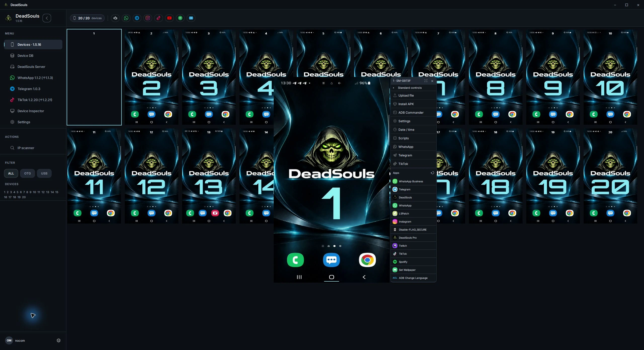644x350 pixels.
Task: Collapse the sidebar with the chevron button
Action: pos(47,18)
